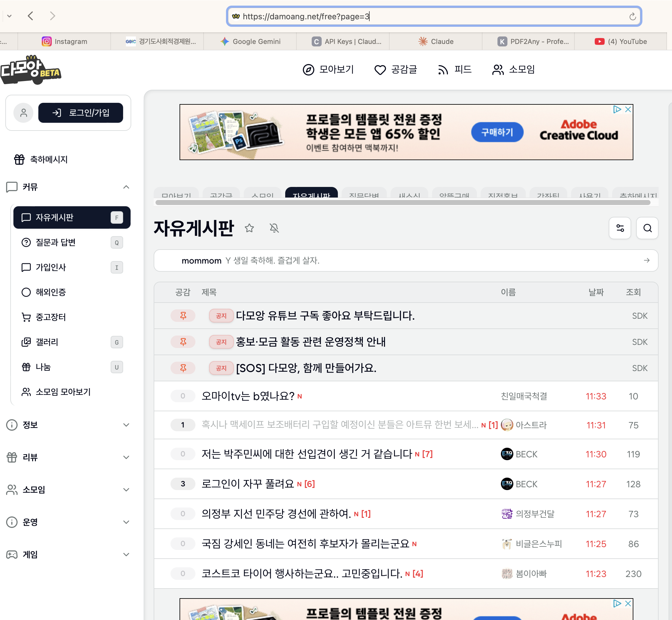Open 질문과 답변 in the sidebar
Screen dimensions: 672x620
click(x=72, y=242)
